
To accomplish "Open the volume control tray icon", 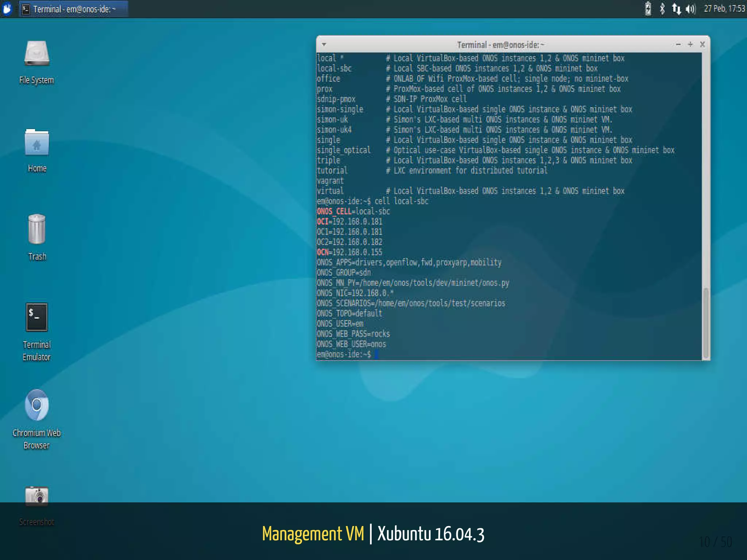I will [691, 9].
